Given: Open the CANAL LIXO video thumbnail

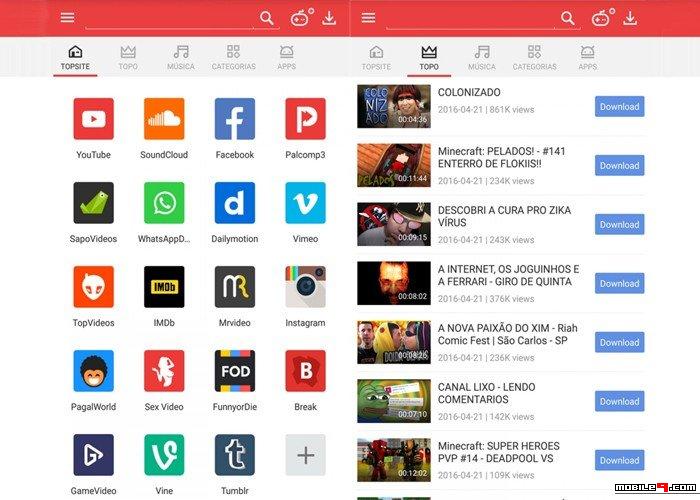Looking at the screenshot, I should pyautogui.click(x=394, y=401).
